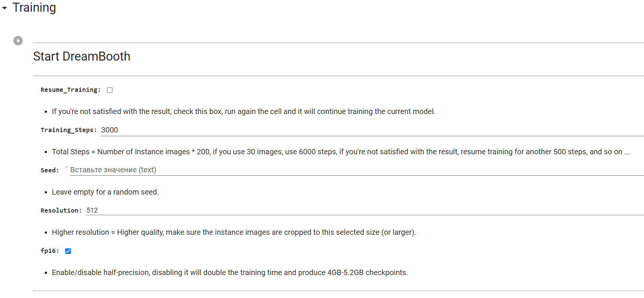Run the Start DreamBooth cell
Viewport: 644px width, 298px height.
[x=18, y=41]
